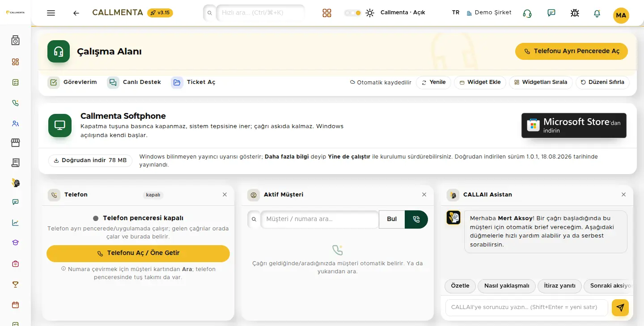Click the bug report icon
Screen dimensions: 644x326
point(575,13)
